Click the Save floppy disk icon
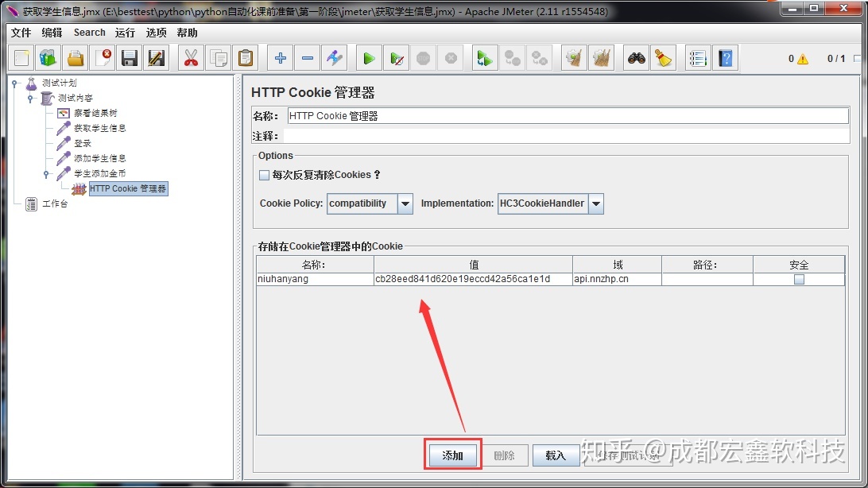The width and height of the screenshot is (868, 488). point(130,58)
